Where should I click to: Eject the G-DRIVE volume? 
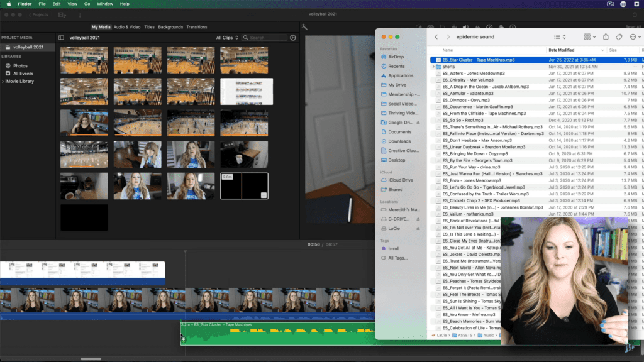tap(418, 219)
